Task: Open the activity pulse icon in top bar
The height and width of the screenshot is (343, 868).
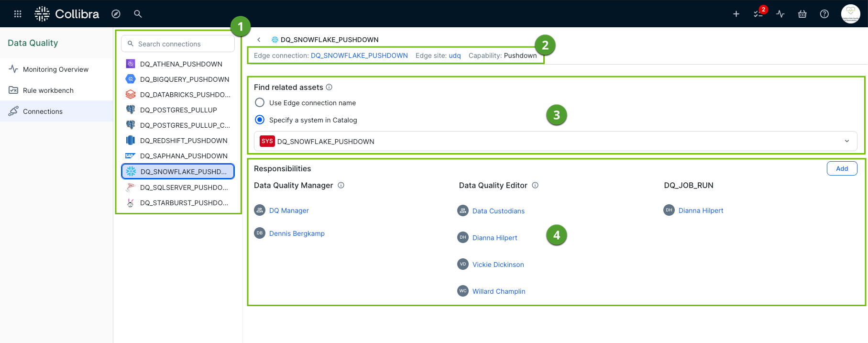Action: [780, 14]
